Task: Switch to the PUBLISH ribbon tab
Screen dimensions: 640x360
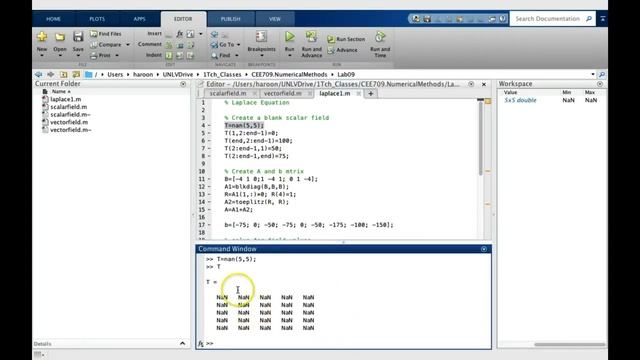Action: [231, 19]
